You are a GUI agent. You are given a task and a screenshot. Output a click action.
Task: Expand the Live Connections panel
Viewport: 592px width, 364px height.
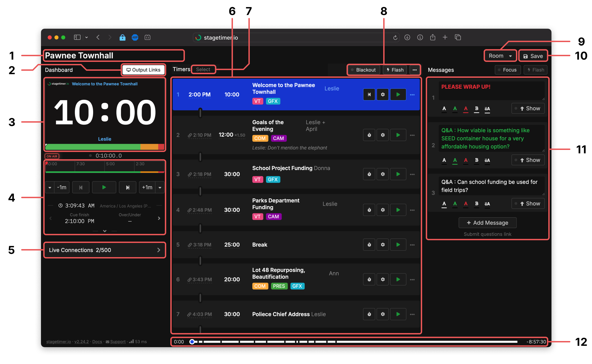click(x=158, y=250)
